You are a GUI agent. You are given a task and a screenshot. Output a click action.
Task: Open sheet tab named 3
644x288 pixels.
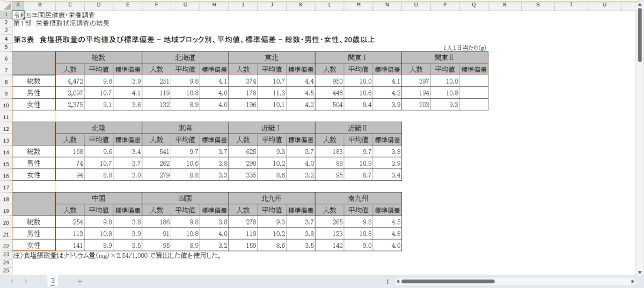coord(53,281)
